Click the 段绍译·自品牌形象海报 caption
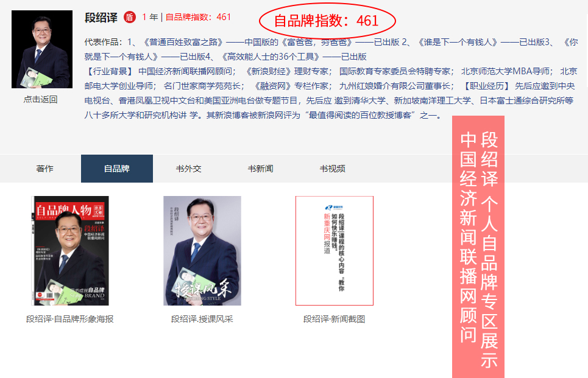The height and width of the screenshot is (378, 588). [x=69, y=319]
